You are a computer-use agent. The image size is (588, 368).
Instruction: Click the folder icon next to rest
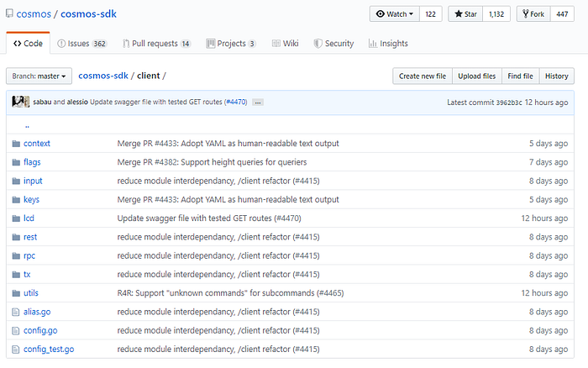tap(16, 237)
